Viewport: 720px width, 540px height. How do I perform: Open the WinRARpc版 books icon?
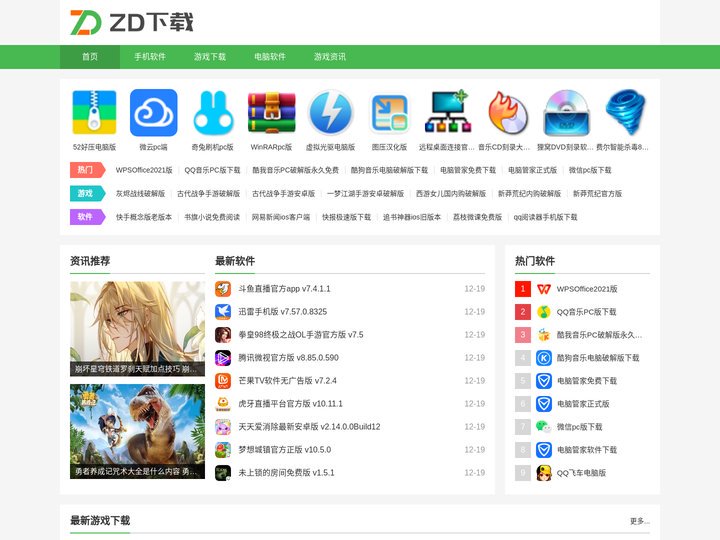[x=271, y=112]
